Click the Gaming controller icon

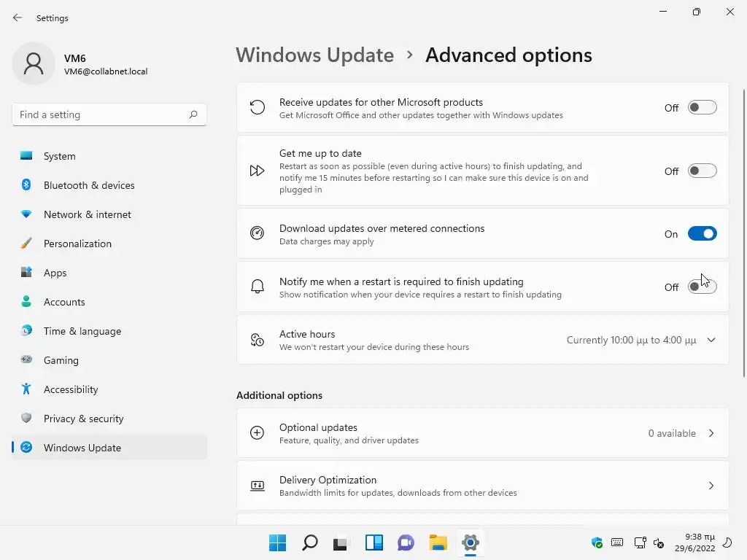tap(26, 359)
